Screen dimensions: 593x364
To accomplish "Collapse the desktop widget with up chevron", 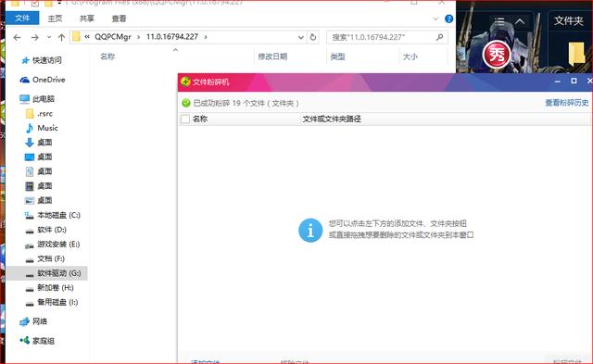I will 520,21.
